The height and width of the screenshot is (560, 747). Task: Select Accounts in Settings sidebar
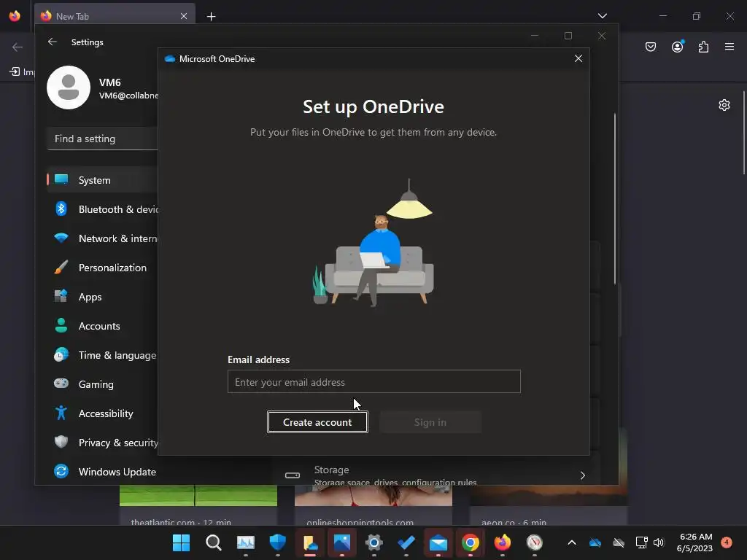click(102, 326)
